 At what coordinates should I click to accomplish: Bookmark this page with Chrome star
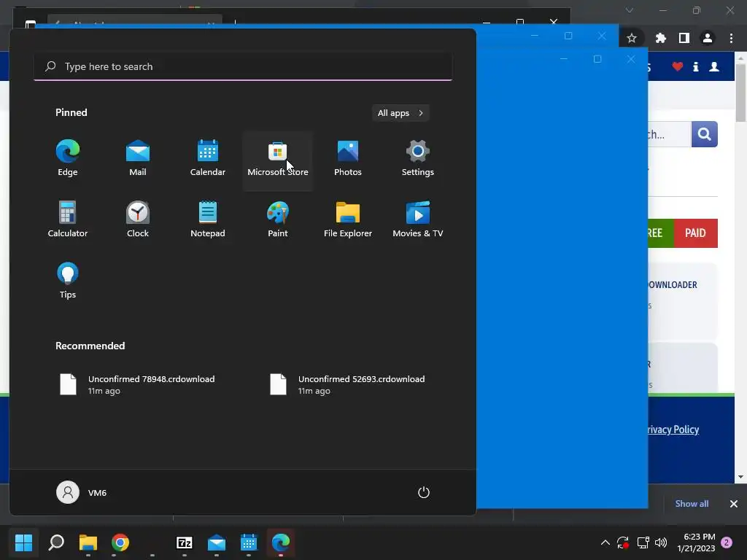[632, 38]
